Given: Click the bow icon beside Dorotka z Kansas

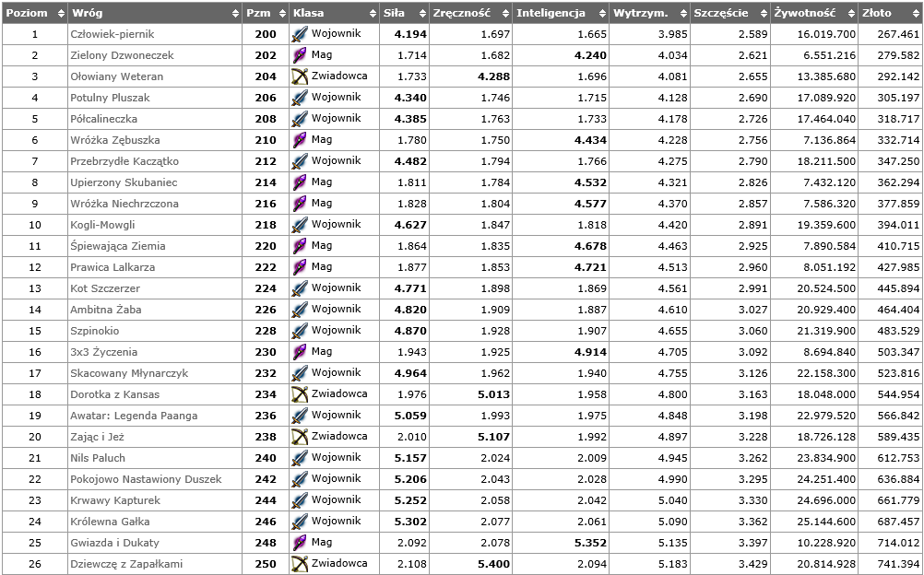Looking at the screenshot, I should (300, 394).
